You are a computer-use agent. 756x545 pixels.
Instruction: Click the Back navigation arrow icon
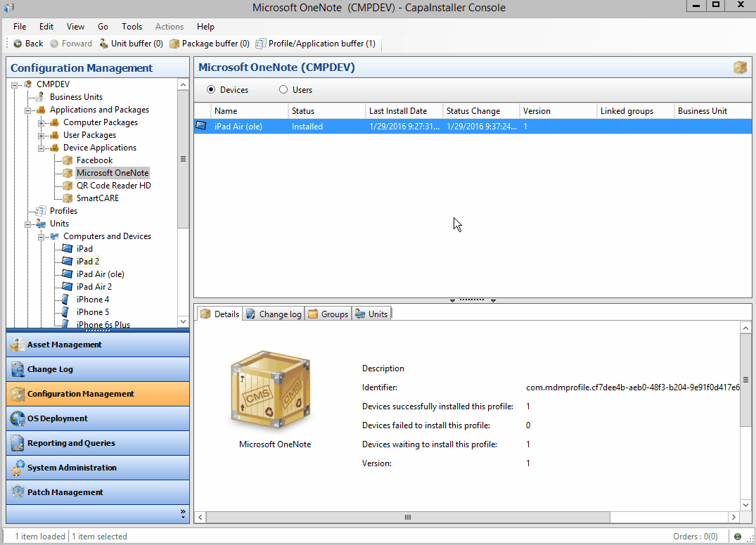tap(18, 44)
